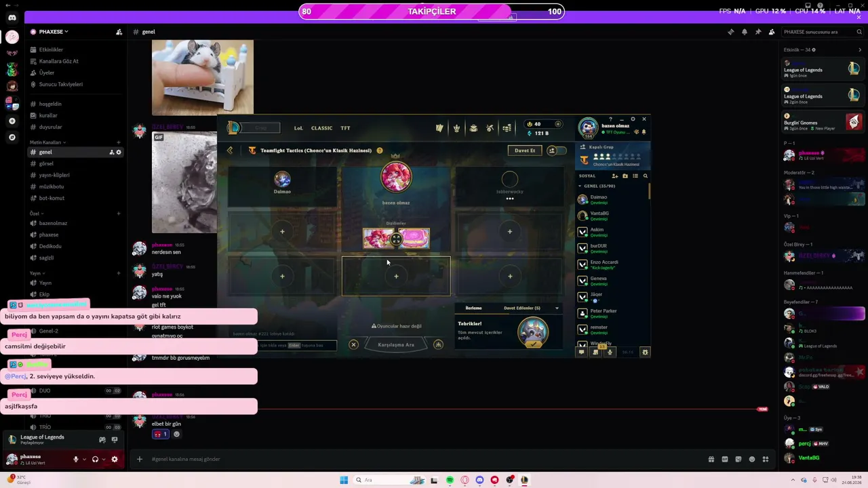This screenshot has height=488, width=868.
Task: Open pinned messages in Discord header
Action: coord(757,32)
